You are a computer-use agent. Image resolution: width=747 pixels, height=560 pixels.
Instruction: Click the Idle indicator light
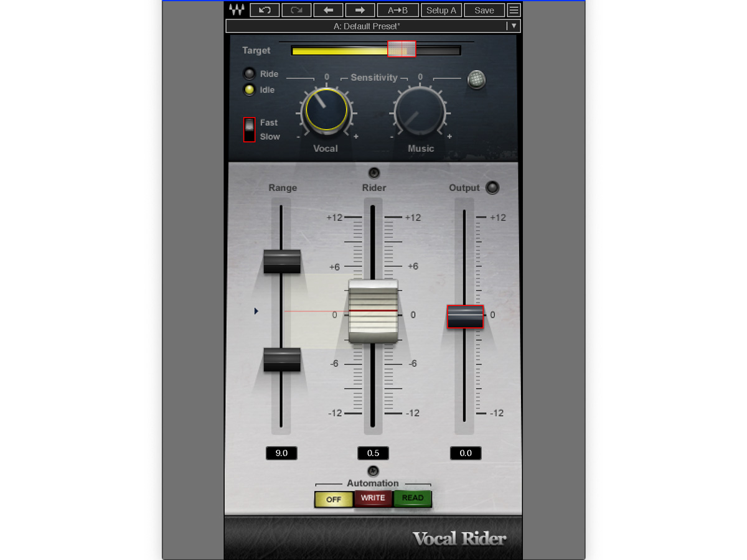250,90
